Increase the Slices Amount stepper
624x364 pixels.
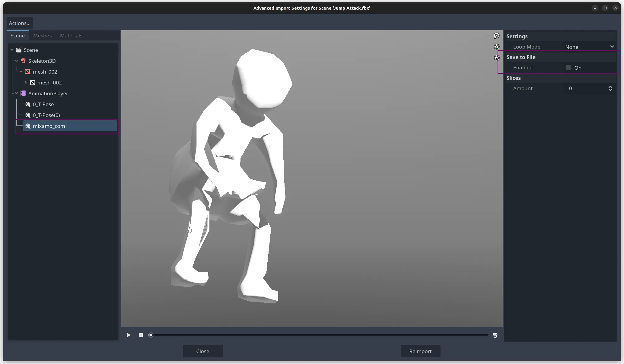610,87
